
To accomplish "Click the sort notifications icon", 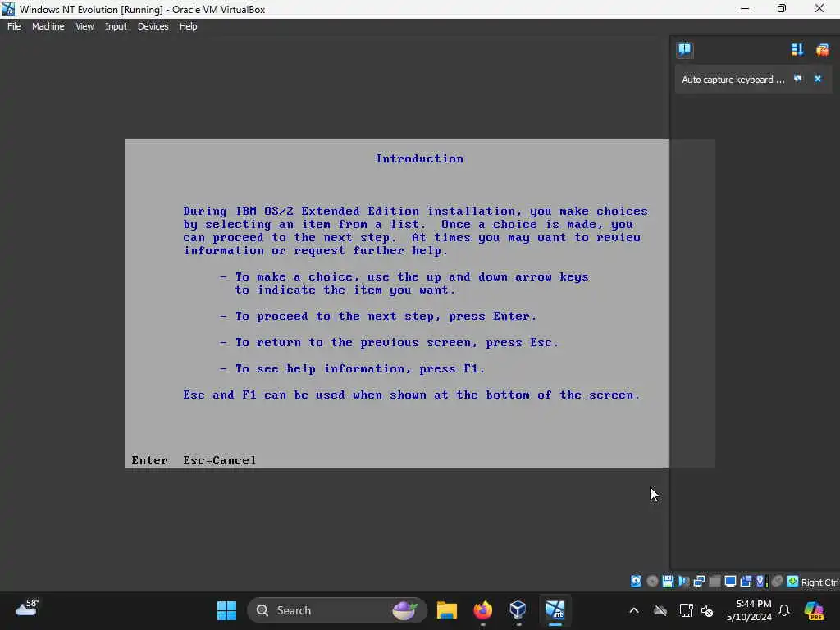I will (797, 50).
